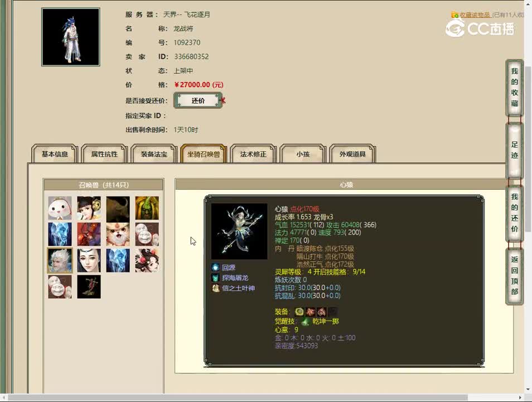The image size is (532, 402).
Task: Open the 基本信息 tab
Action: pos(55,154)
